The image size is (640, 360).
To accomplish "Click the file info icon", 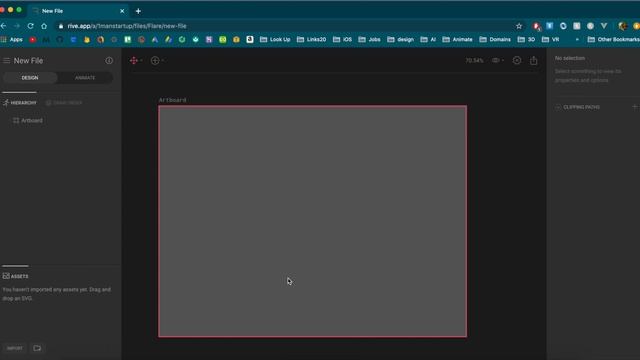I will coord(109,60).
